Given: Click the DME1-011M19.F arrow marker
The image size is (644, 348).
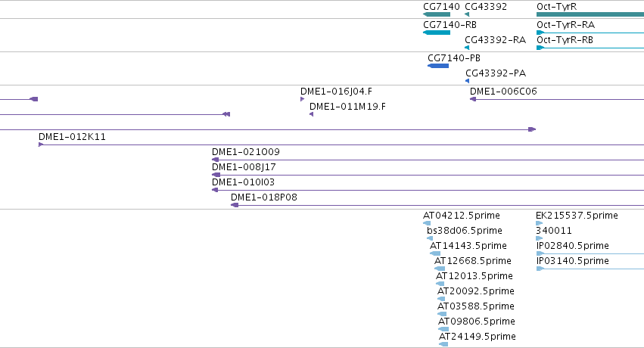Looking at the screenshot, I should click(311, 114).
